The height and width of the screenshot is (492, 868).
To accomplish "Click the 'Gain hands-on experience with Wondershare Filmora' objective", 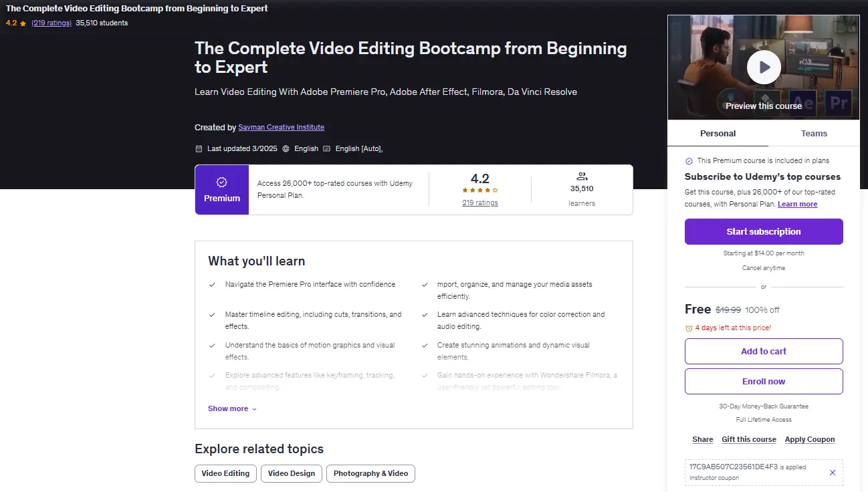I will click(x=528, y=381).
